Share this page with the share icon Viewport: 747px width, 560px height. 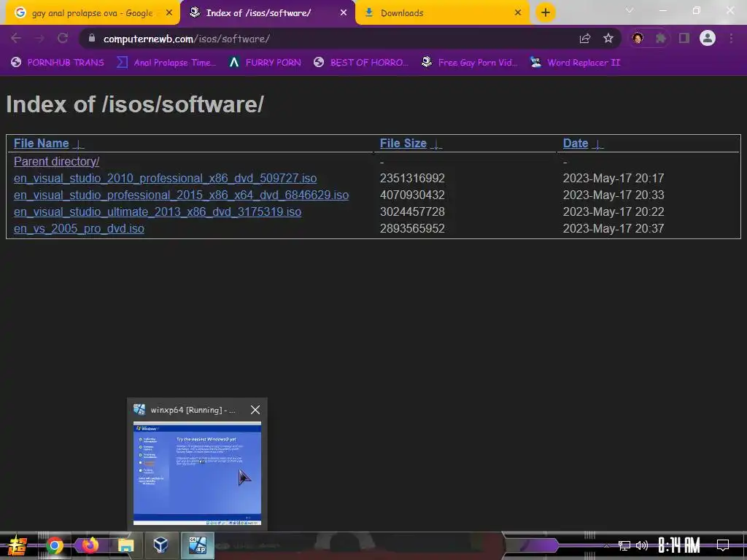[585, 39]
